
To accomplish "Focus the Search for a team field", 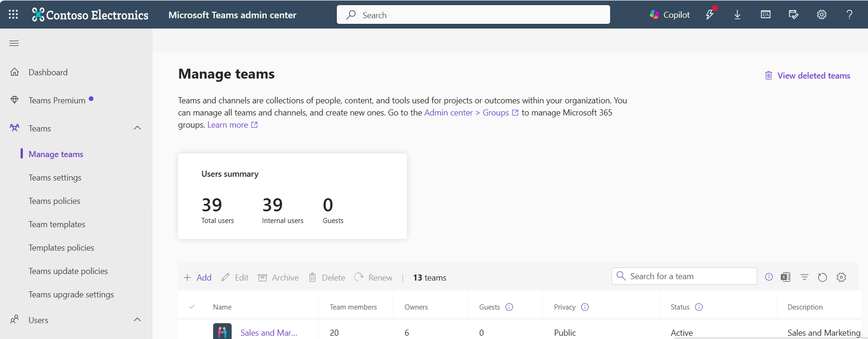I will pos(684,276).
